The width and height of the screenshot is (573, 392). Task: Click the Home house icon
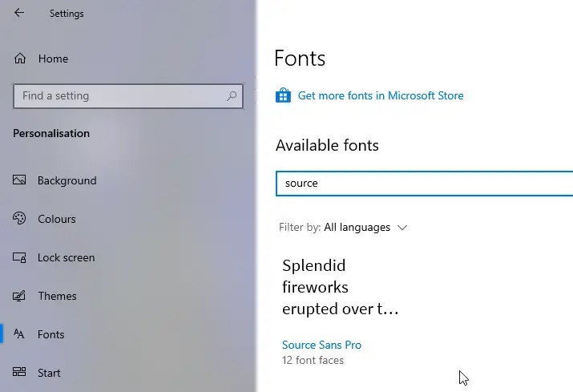(x=20, y=59)
